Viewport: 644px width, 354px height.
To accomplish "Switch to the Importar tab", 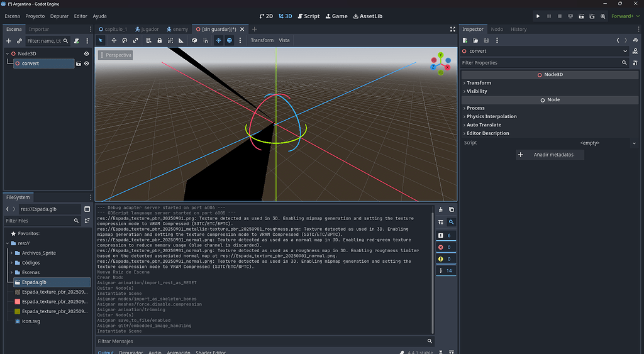I will [x=39, y=29].
